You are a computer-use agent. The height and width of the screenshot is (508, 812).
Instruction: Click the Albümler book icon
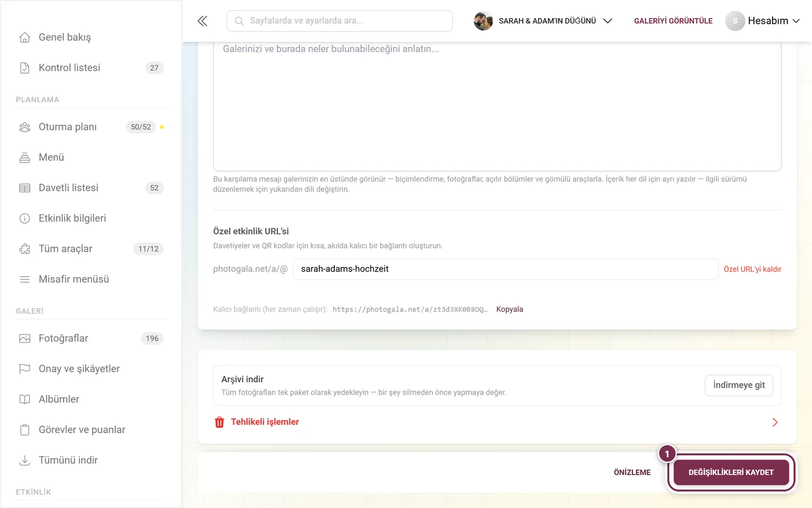tap(25, 400)
